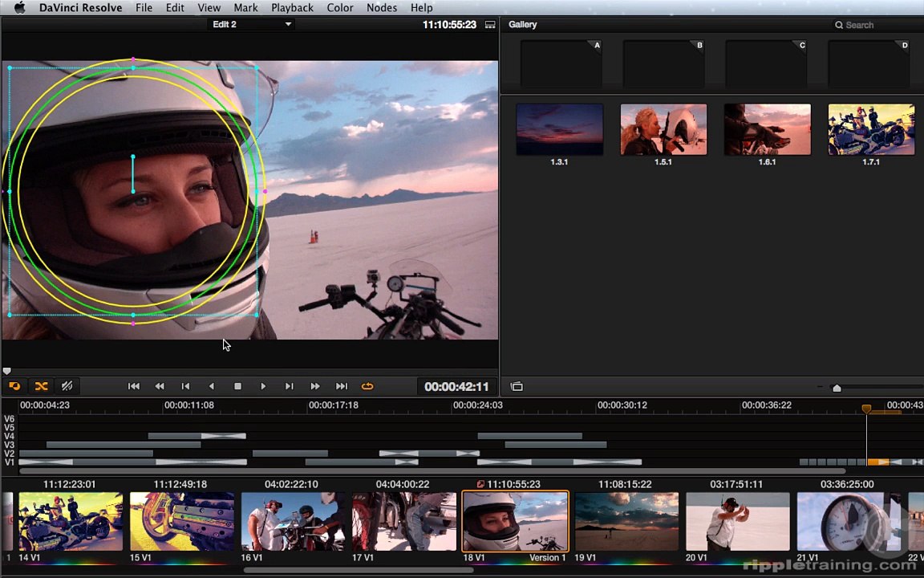
Task: Open the Edit menu
Action: coord(175,8)
